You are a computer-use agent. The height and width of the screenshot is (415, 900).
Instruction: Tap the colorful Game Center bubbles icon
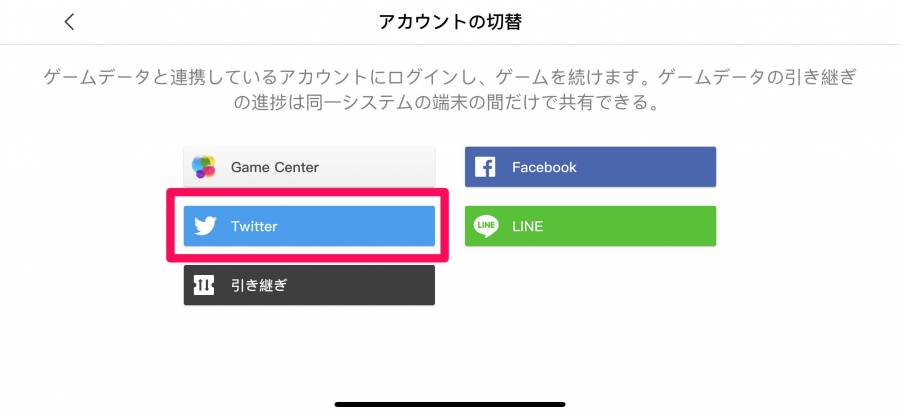click(204, 167)
